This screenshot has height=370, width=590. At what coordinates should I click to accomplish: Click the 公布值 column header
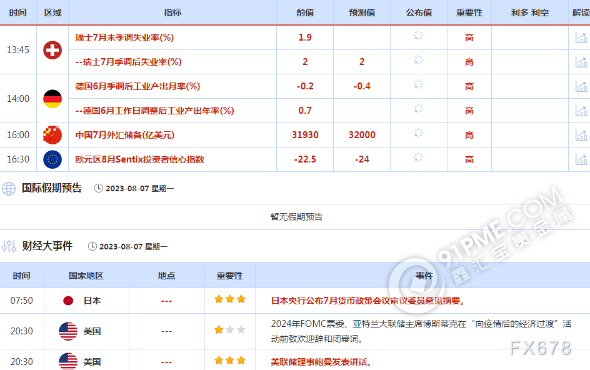[419, 12]
